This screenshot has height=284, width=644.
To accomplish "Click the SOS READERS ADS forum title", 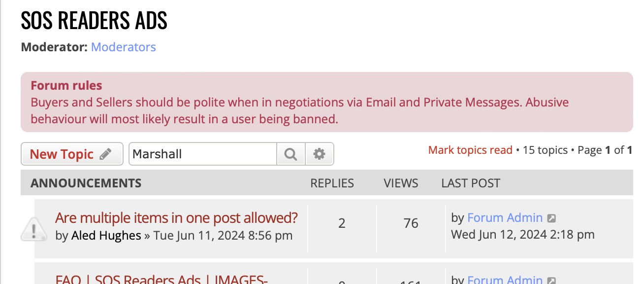I will [x=94, y=21].
